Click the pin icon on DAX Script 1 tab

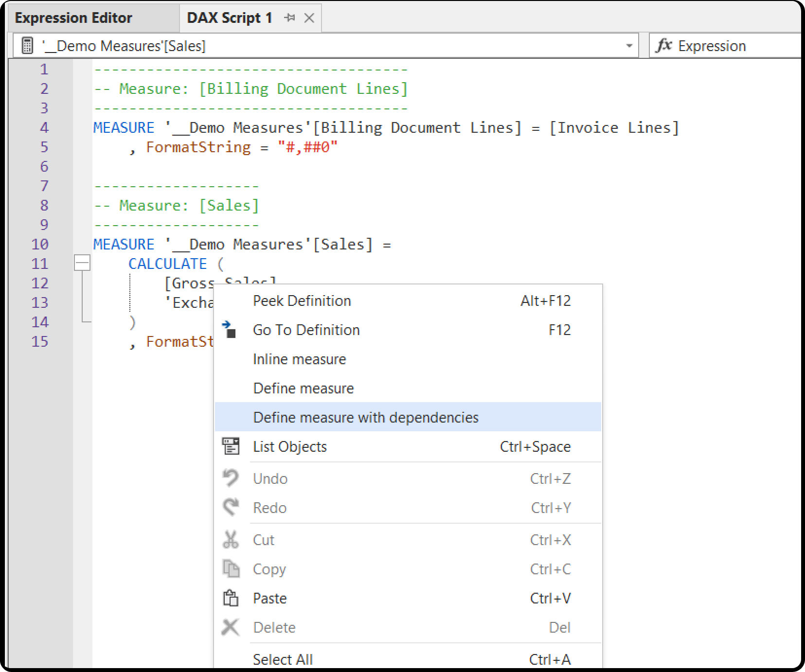point(290,18)
